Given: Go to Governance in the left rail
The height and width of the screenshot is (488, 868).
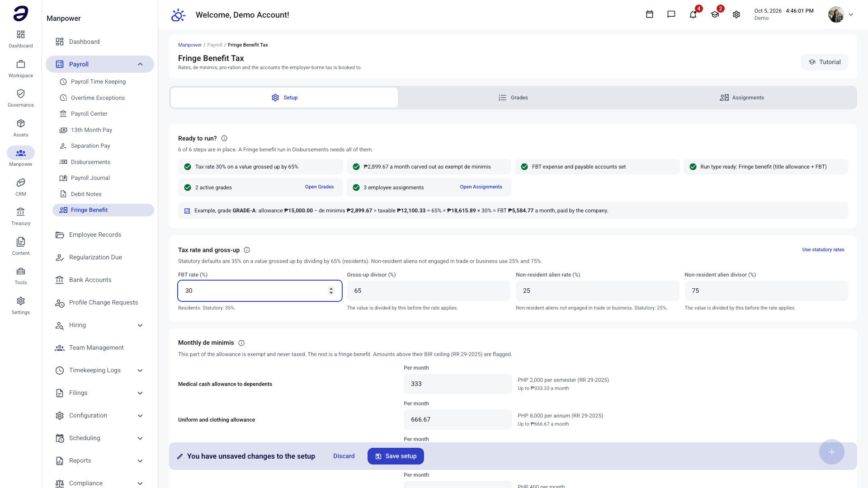Looking at the screenshot, I should tap(21, 98).
